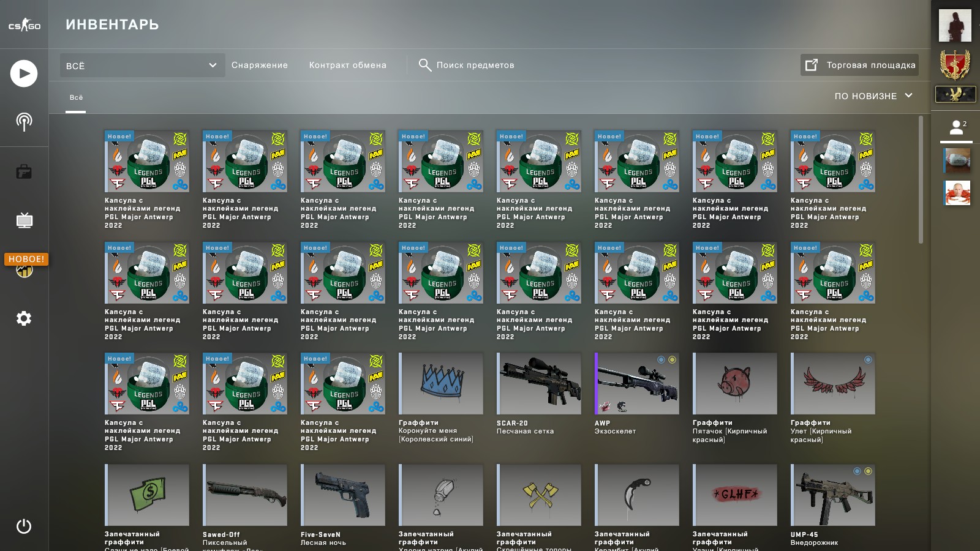Open Торговая площадка marketplace
The width and height of the screenshot is (980, 551).
859,65
